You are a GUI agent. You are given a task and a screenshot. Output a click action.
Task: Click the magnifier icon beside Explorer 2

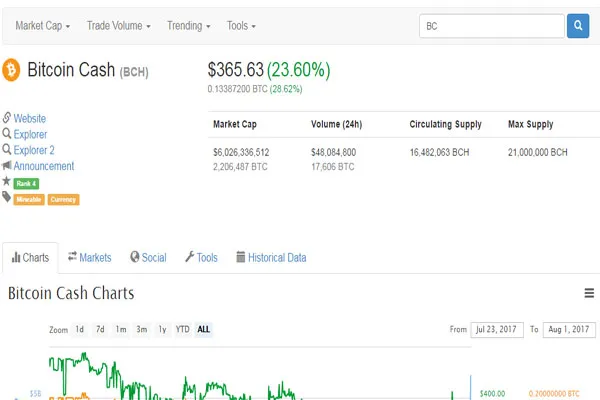[x=7, y=149]
